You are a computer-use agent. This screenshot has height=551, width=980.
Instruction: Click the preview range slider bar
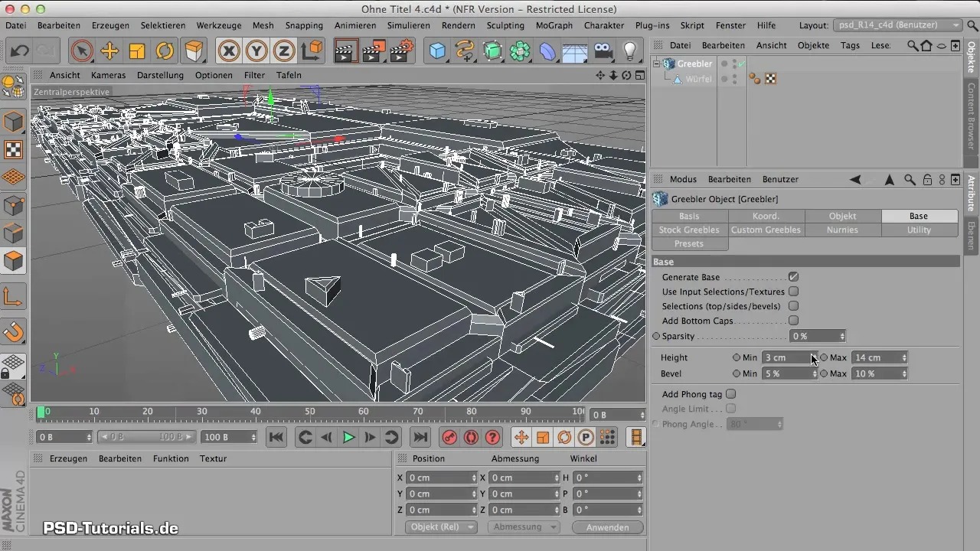(x=147, y=437)
